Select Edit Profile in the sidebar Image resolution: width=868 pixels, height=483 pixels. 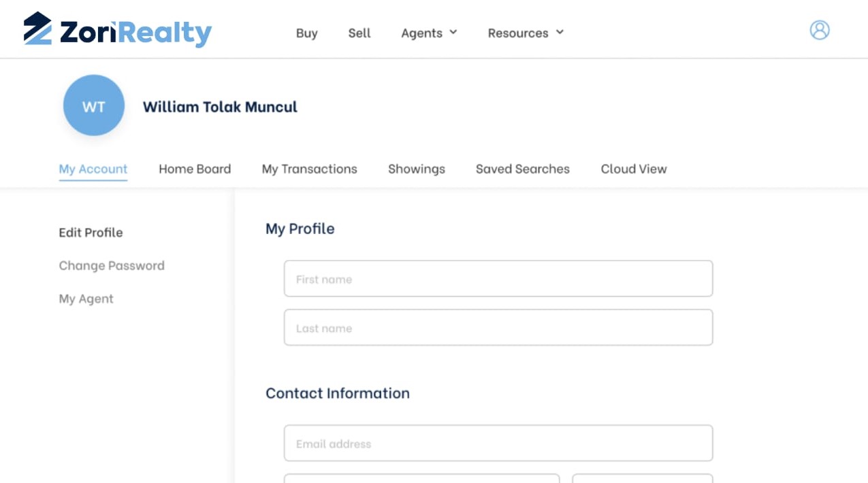pyautogui.click(x=91, y=233)
